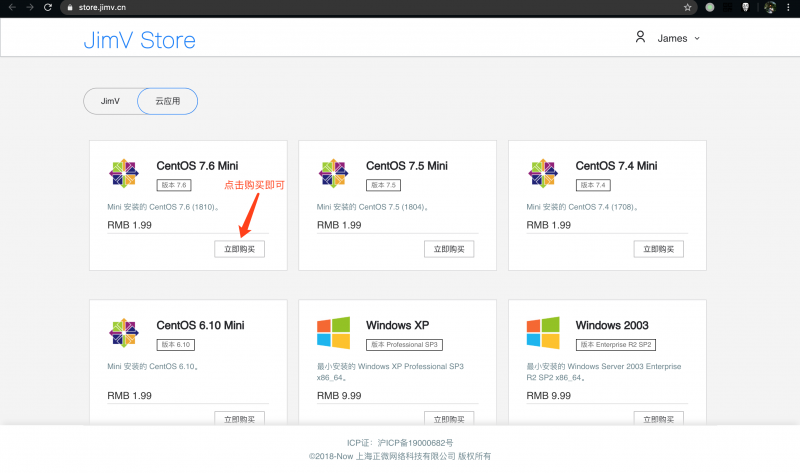
Task: Click the Mini 安装的 CentOS 7.5 (1804) description
Action: 372,207
